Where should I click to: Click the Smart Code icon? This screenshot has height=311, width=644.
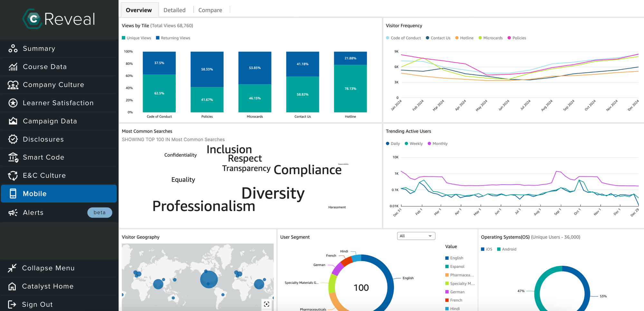pyautogui.click(x=13, y=157)
